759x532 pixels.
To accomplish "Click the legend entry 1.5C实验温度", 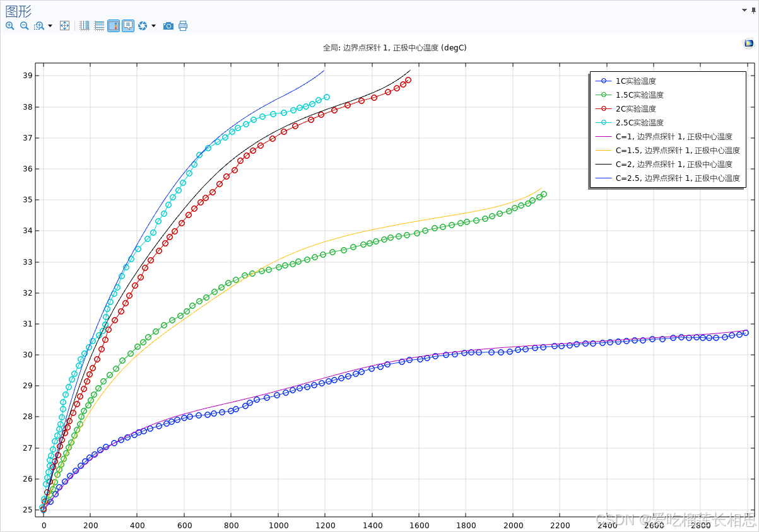I will tap(640, 95).
